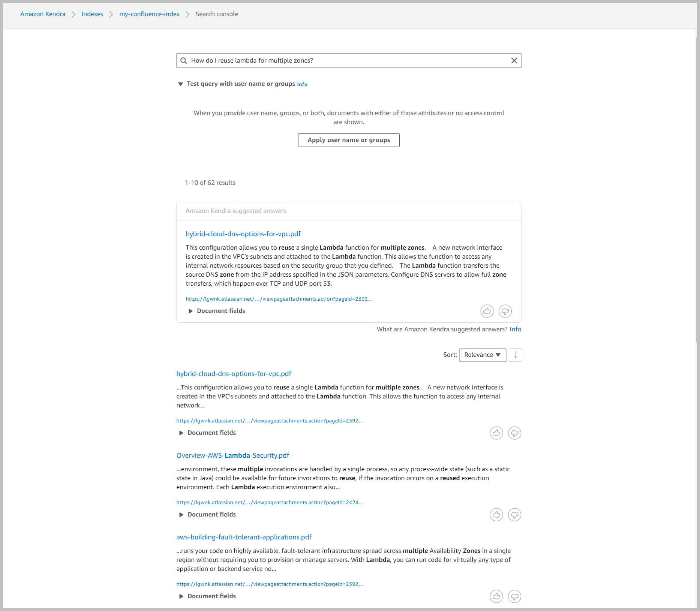Thumbs down the aws-building-fault-tolerant result

(515, 596)
